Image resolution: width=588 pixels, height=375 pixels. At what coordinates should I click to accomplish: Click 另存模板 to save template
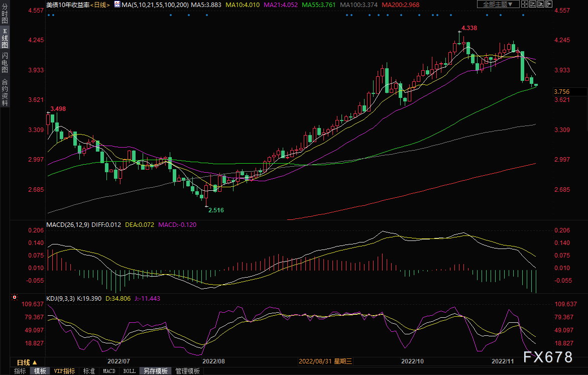pos(155,371)
